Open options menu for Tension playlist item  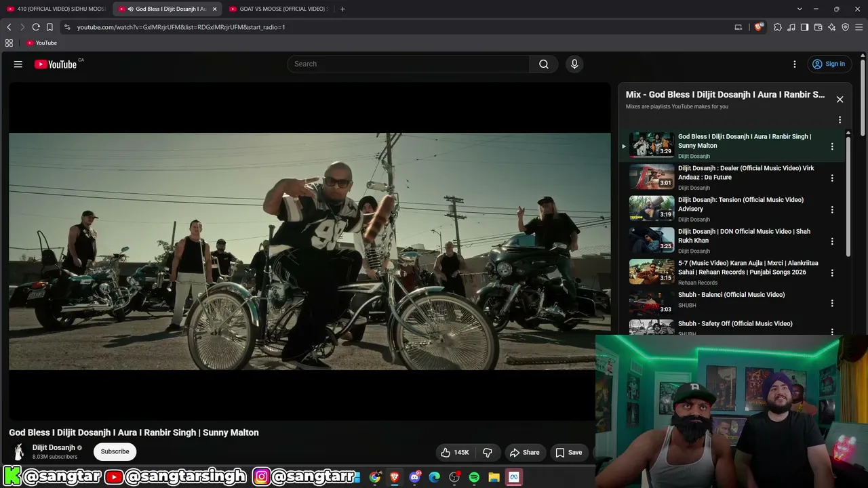coord(832,209)
